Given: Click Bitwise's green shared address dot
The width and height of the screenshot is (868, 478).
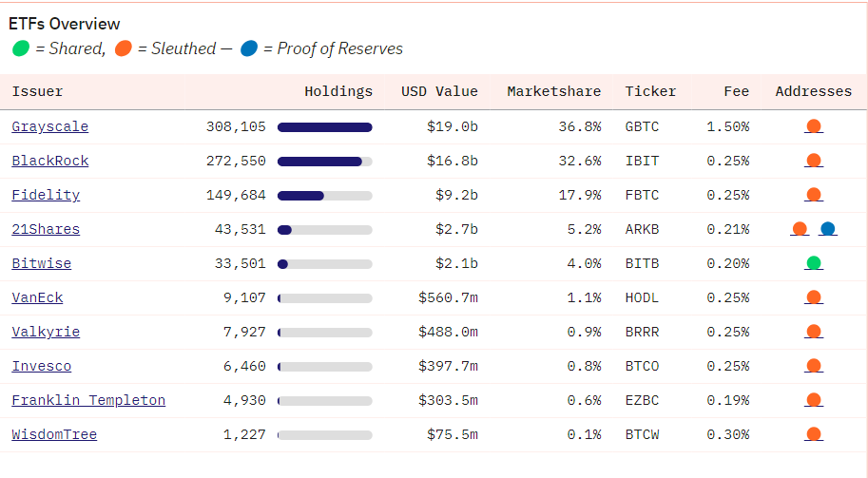Looking at the screenshot, I should (813, 263).
